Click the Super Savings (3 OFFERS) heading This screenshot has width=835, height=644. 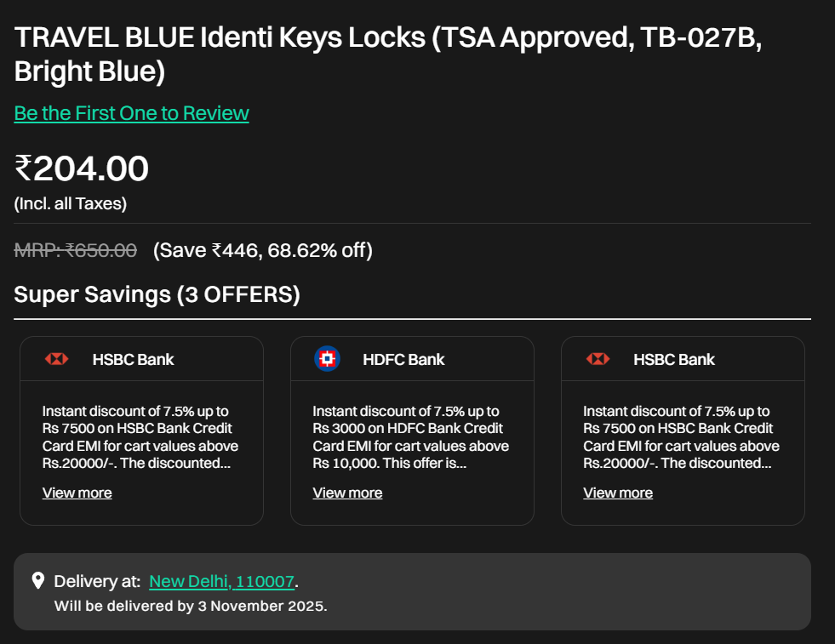(x=157, y=295)
